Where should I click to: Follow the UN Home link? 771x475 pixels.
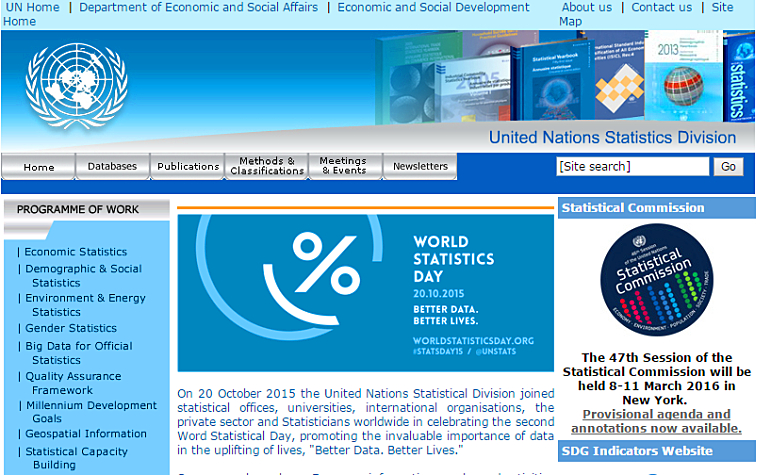(x=32, y=7)
